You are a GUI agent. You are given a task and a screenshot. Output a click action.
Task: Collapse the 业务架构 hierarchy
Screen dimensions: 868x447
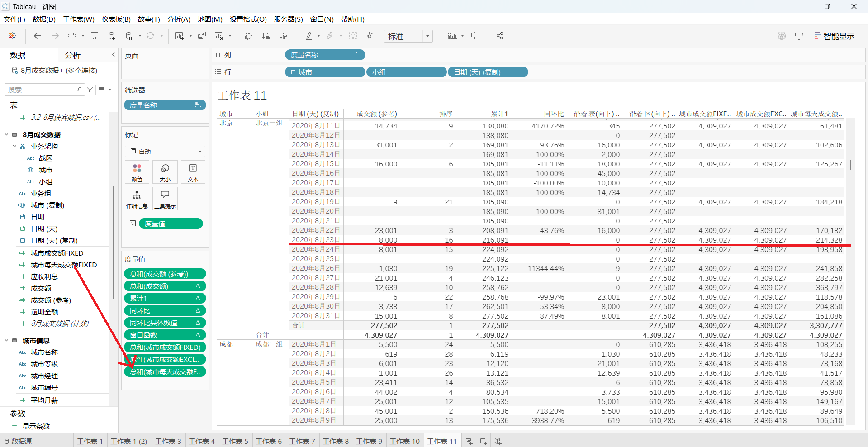(14, 146)
